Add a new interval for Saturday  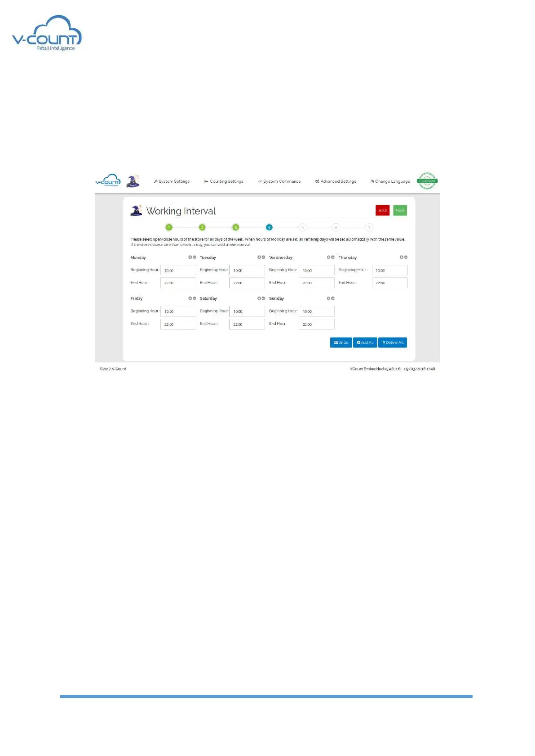click(x=259, y=298)
